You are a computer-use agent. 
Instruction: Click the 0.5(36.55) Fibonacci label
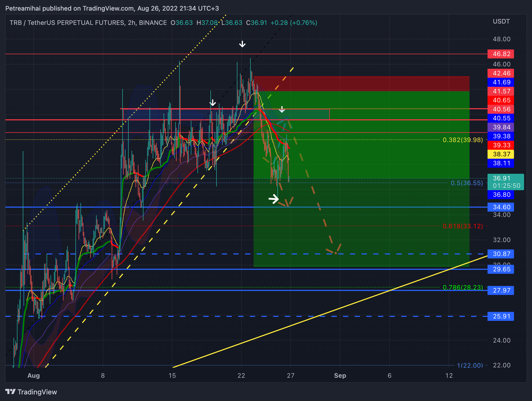[467, 183]
